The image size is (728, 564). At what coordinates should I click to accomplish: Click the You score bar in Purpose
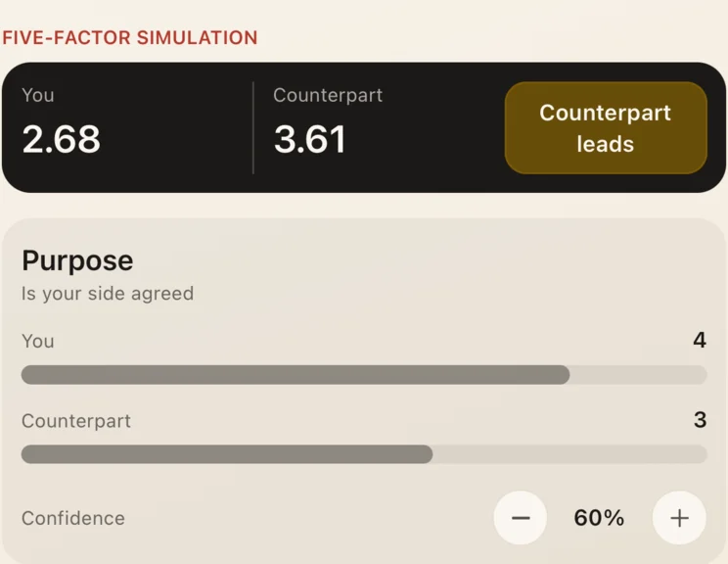pyautogui.click(x=364, y=374)
